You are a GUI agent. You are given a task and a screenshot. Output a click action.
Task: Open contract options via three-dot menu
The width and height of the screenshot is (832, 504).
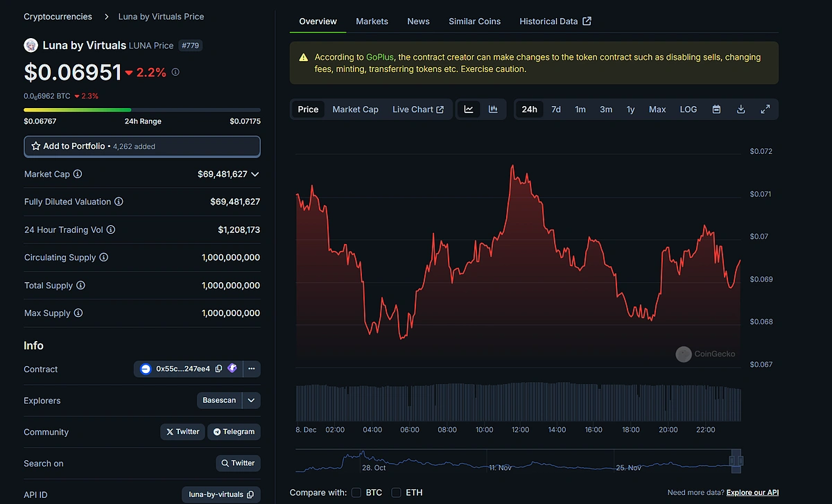click(x=251, y=368)
